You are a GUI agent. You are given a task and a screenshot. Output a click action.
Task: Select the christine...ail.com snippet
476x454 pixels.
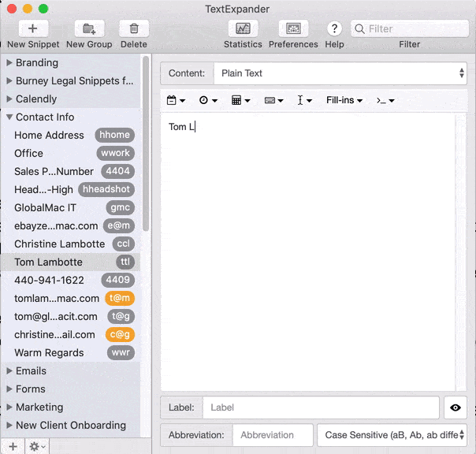coord(70,334)
